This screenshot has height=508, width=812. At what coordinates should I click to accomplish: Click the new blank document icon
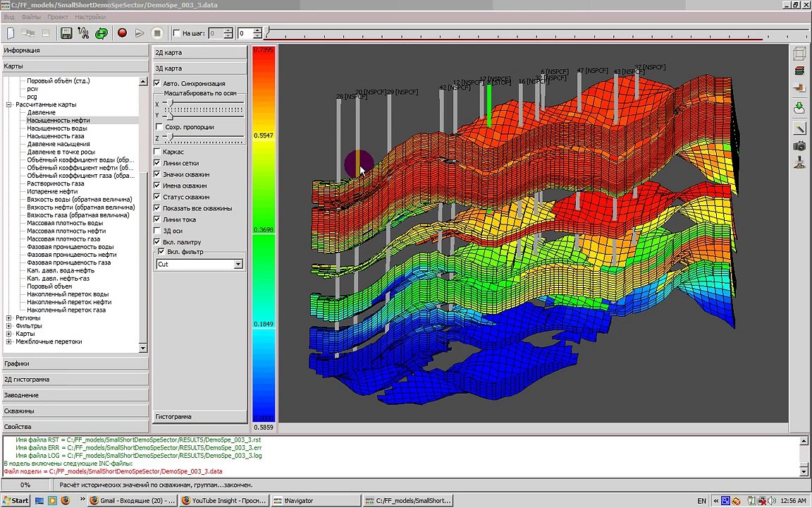(11, 33)
